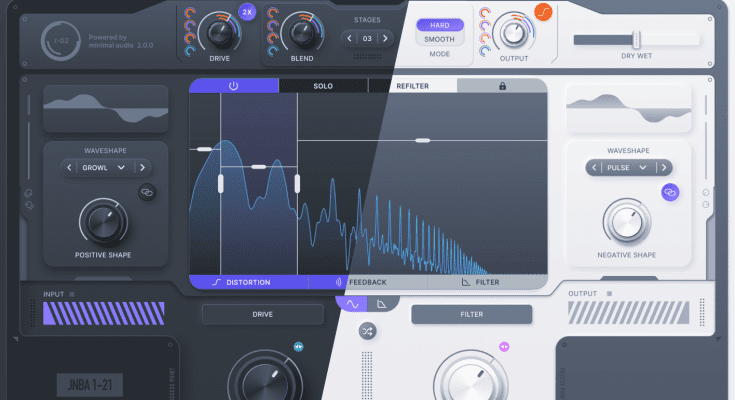The image size is (735, 400).
Task: Switch mode to SMOOTH
Action: 440,41
